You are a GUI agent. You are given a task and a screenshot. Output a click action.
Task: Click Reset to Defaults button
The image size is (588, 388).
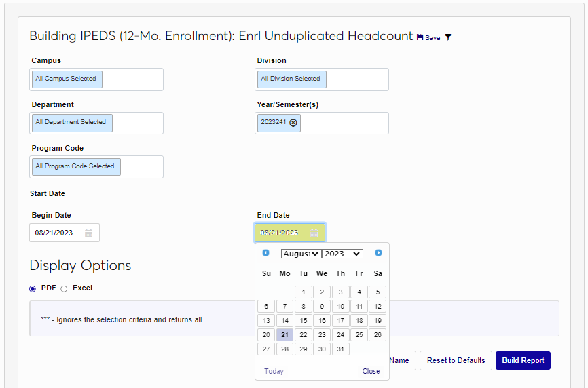pos(456,360)
